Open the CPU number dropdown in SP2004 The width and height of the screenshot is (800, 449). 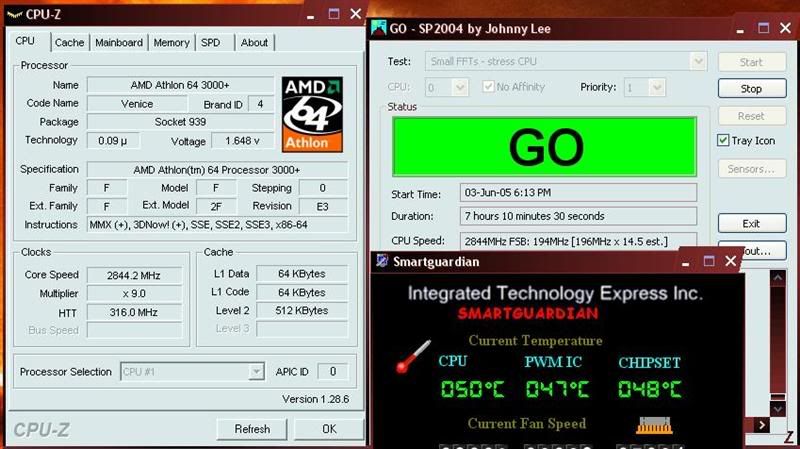tap(460, 88)
